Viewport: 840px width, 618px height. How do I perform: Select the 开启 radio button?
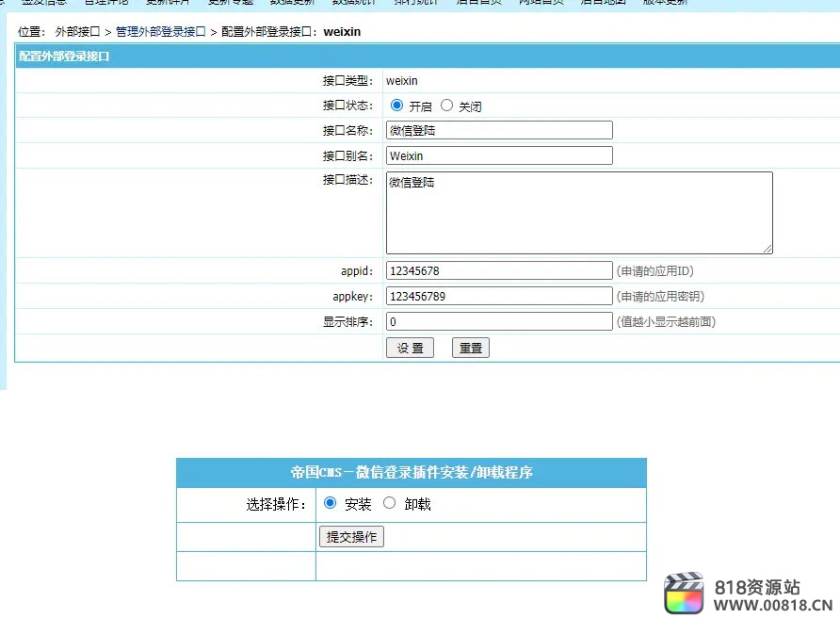pyautogui.click(x=396, y=106)
